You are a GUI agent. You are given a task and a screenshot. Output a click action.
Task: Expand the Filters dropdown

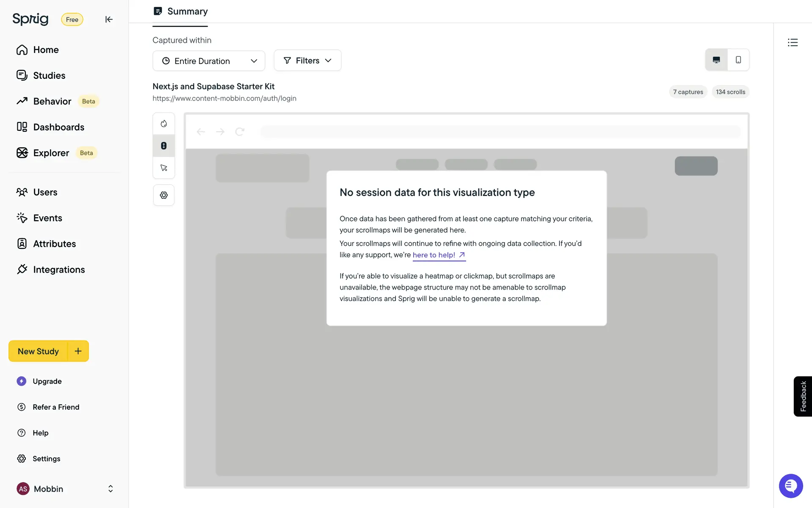click(307, 61)
